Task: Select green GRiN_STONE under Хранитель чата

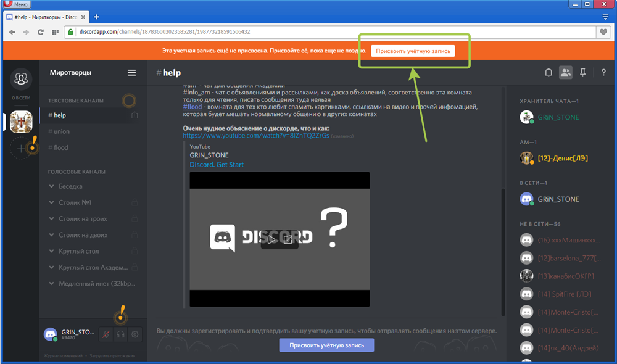Action: [558, 117]
